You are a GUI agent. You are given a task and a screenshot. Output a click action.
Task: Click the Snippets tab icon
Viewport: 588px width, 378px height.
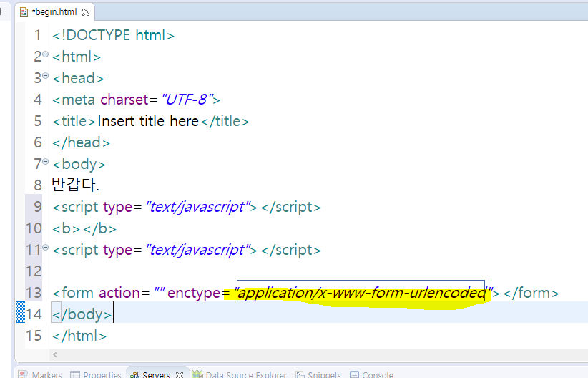click(x=300, y=374)
